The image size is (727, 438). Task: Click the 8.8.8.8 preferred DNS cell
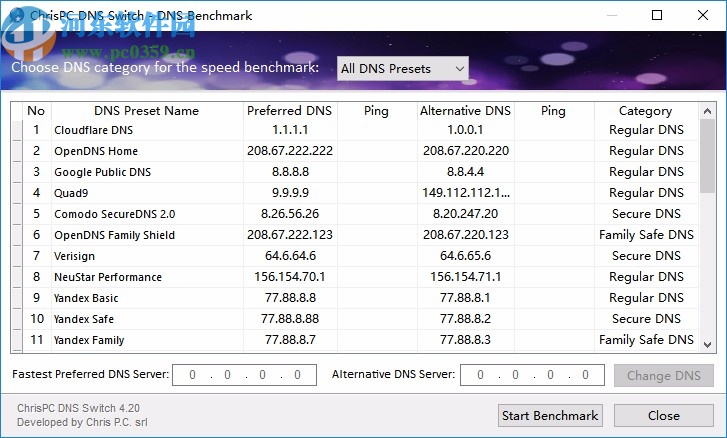click(x=290, y=172)
